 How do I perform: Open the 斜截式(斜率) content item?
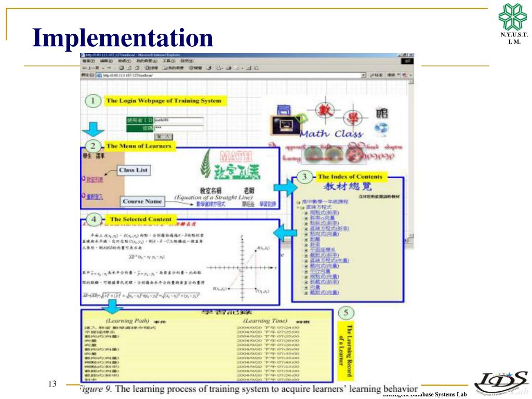[x=324, y=282]
